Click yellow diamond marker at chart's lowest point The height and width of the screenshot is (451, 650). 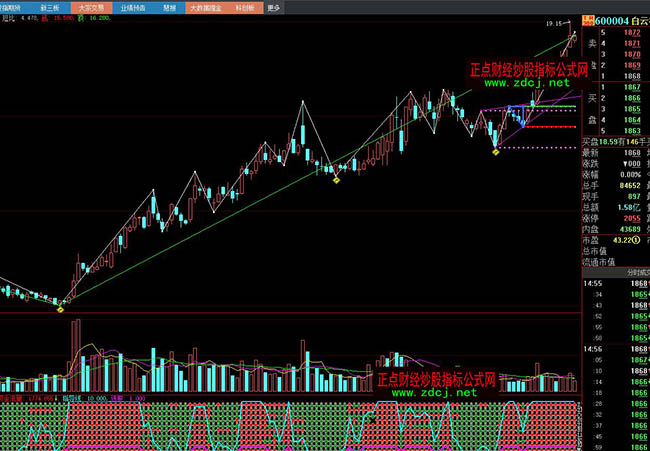[60, 308]
